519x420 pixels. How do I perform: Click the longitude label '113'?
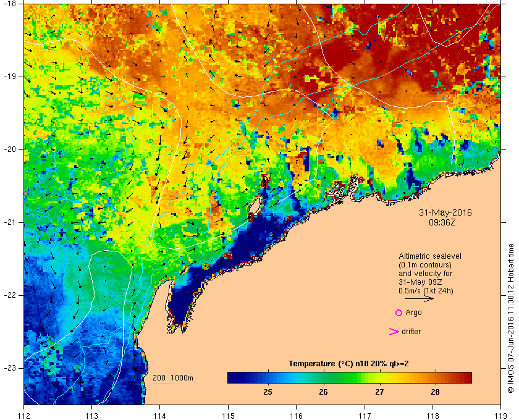[91, 416]
